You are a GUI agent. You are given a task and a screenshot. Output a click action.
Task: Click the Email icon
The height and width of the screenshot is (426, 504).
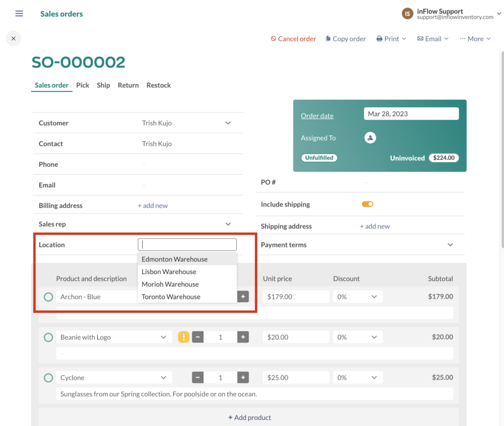coord(420,38)
